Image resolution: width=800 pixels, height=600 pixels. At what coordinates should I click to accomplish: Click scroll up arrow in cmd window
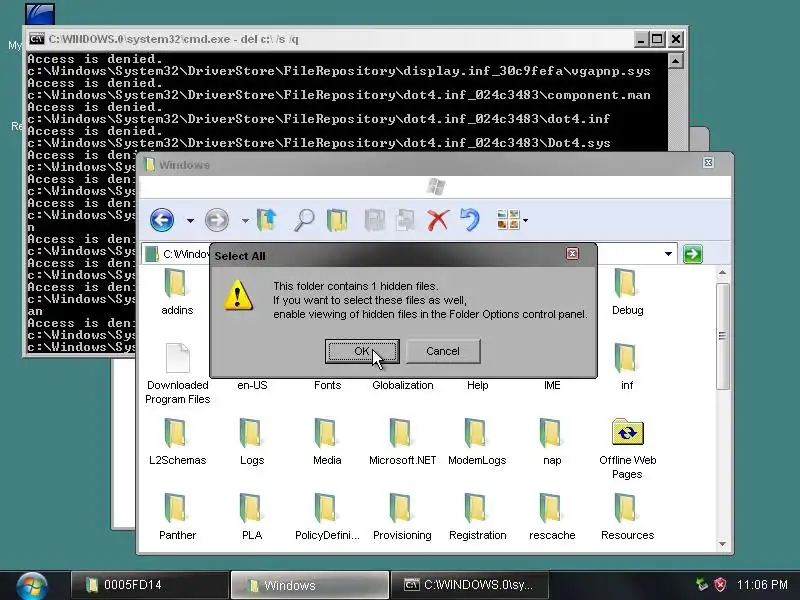[675, 61]
